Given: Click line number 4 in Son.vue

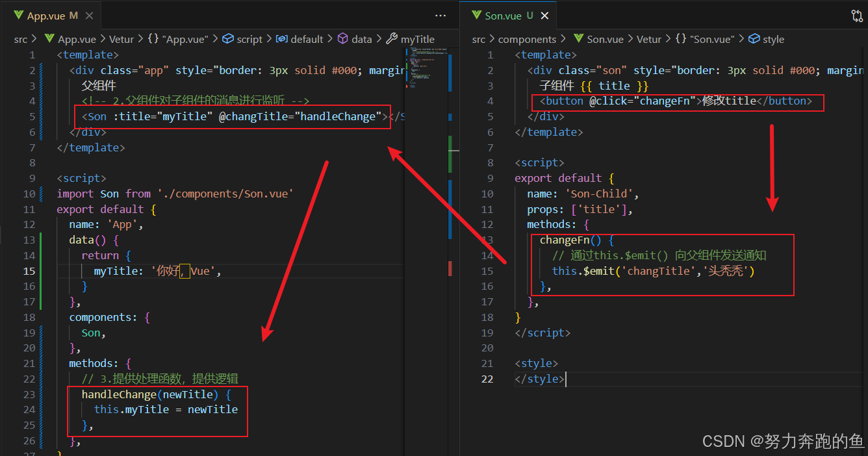Looking at the screenshot, I should [491, 101].
